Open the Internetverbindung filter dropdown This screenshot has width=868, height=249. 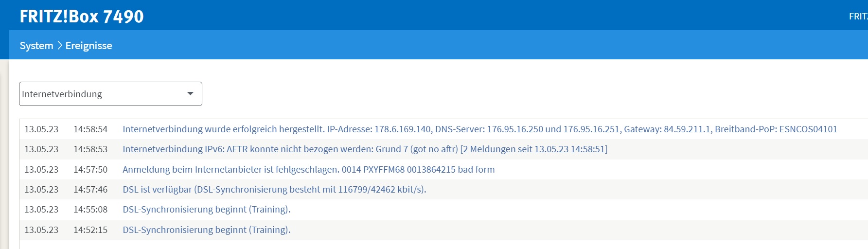(110, 94)
